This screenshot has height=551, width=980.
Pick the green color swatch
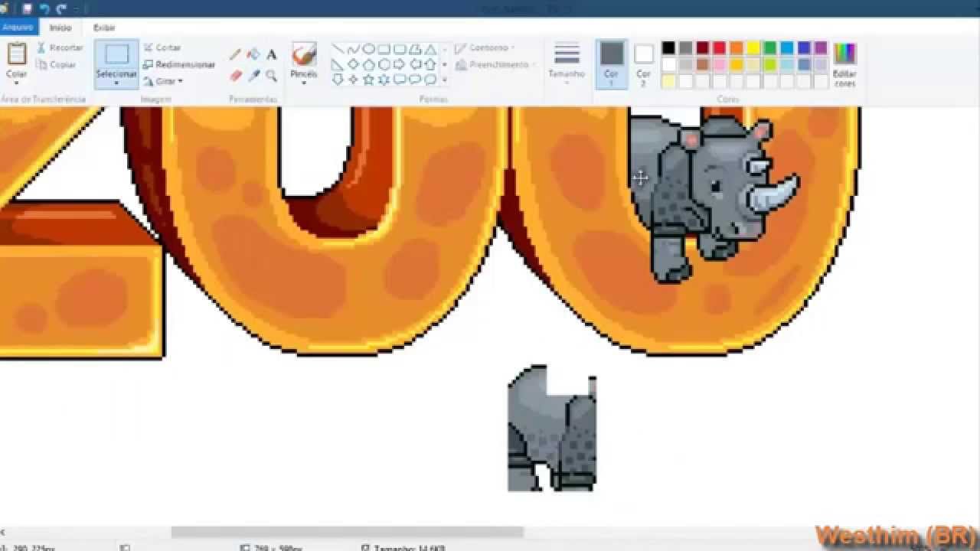[769, 48]
